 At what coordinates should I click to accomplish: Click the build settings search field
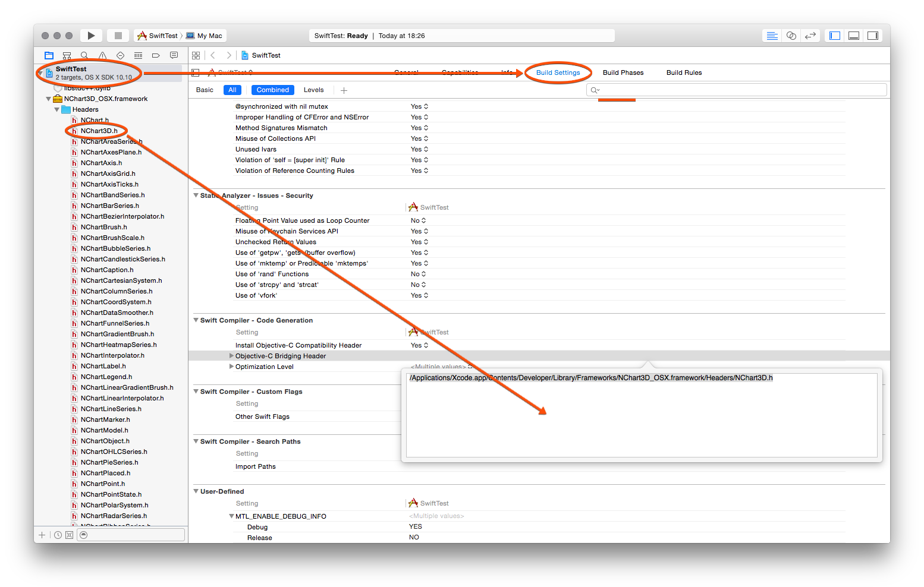736,90
